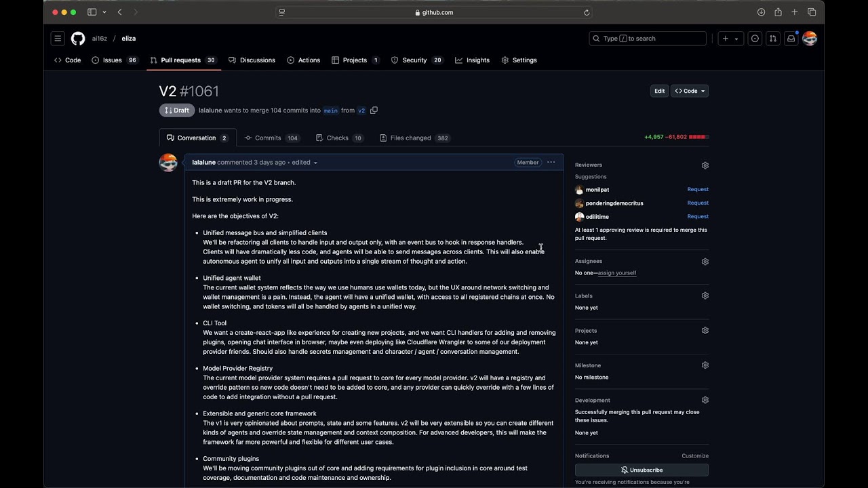Click odilitime's reviewer avatar
868x488 pixels.
(579, 217)
